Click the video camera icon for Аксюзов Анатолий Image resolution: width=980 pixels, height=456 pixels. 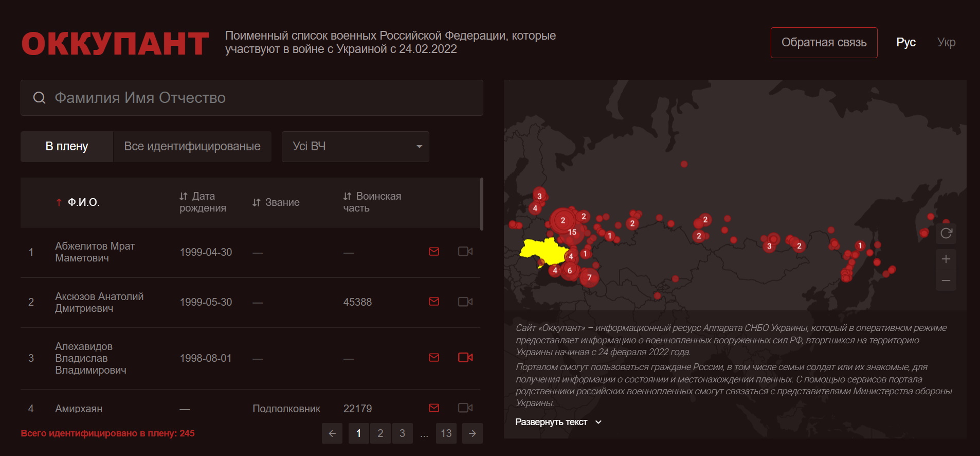click(x=465, y=302)
